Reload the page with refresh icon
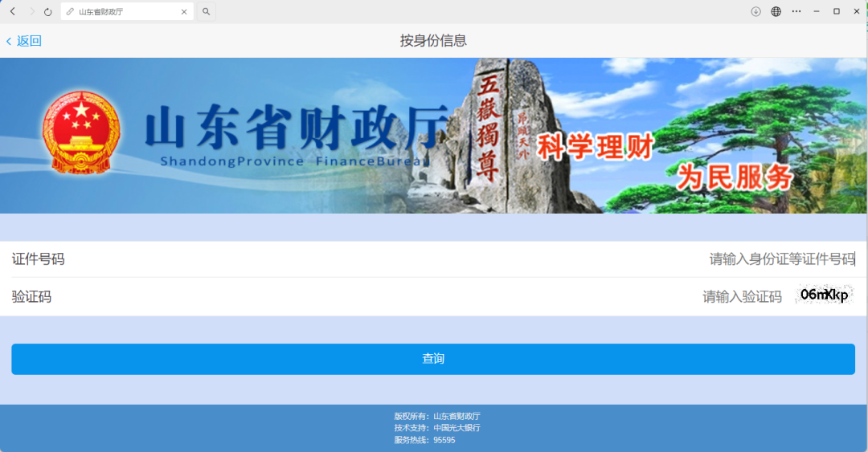The image size is (868, 452). coord(48,12)
